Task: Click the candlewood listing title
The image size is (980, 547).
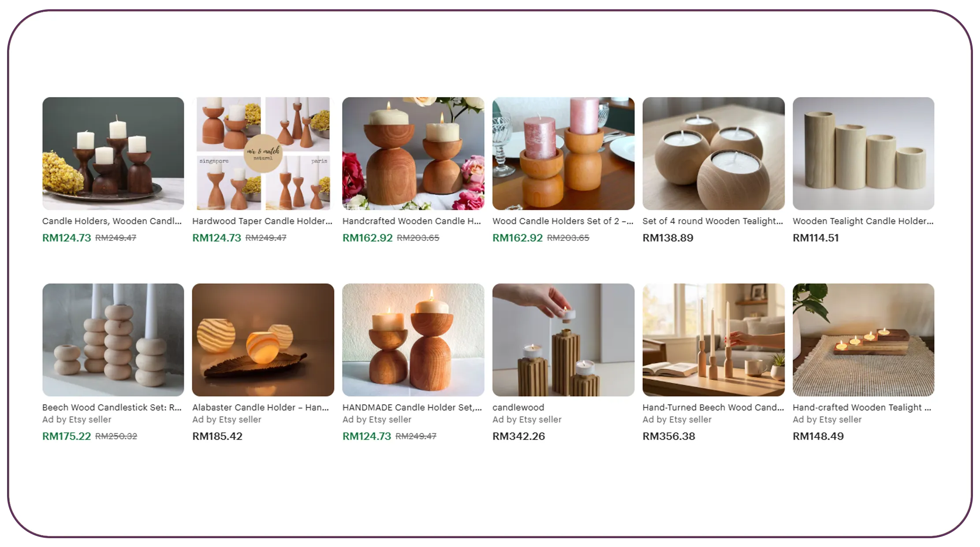Action: tap(518, 408)
